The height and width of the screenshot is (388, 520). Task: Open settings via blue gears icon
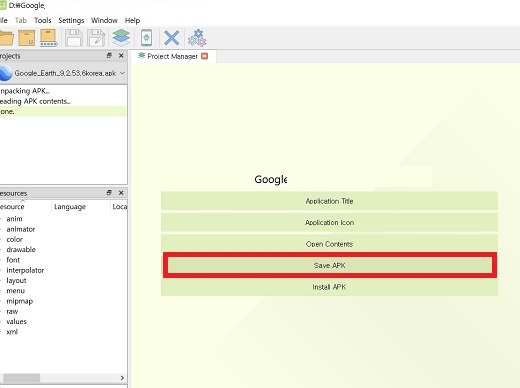coord(197,38)
